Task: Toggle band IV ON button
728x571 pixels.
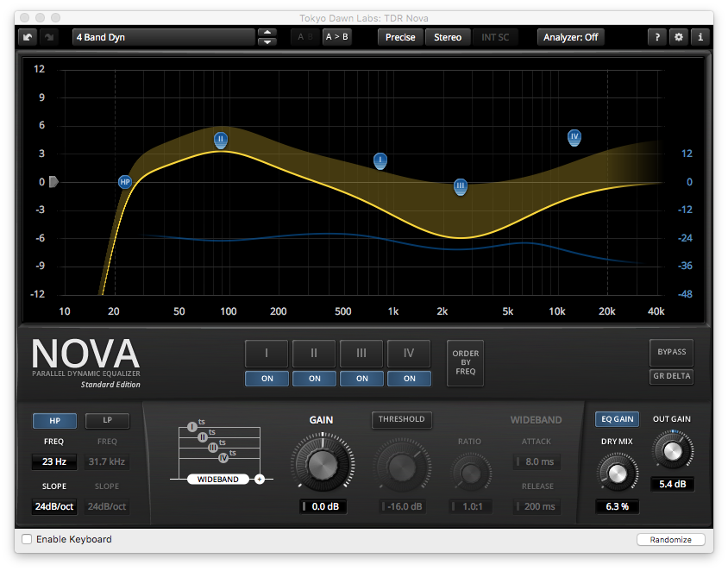Action: [x=409, y=379]
